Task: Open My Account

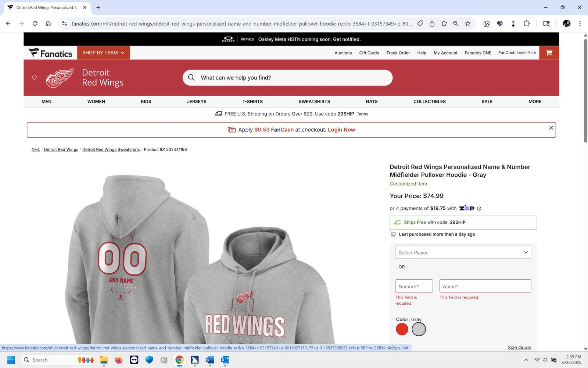Action: pos(445,53)
